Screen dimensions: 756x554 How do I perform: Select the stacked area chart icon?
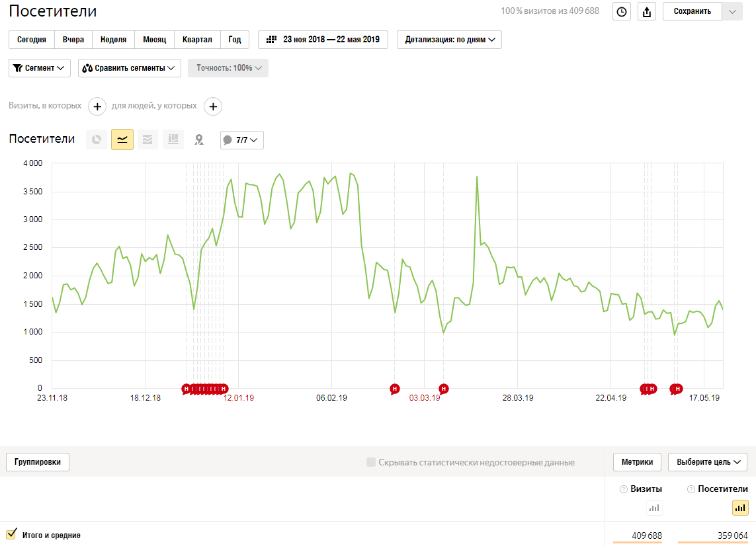[147, 139]
